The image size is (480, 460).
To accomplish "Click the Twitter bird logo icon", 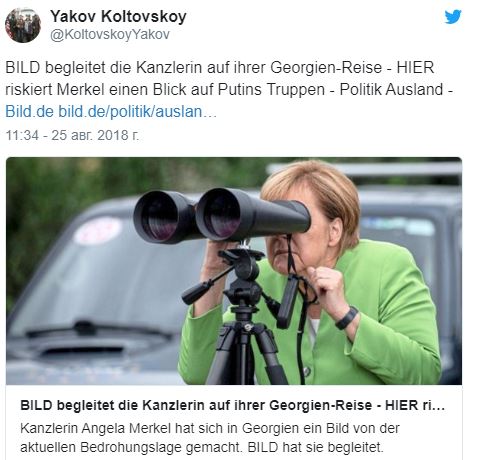I will (453, 17).
